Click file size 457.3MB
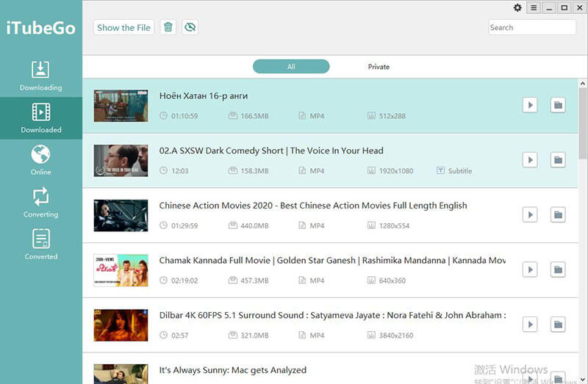This screenshot has height=384, width=588. [254, 280]
